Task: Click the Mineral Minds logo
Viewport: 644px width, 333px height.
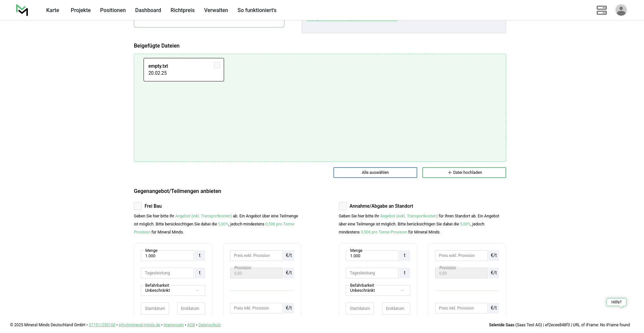Action: [22, 10]
